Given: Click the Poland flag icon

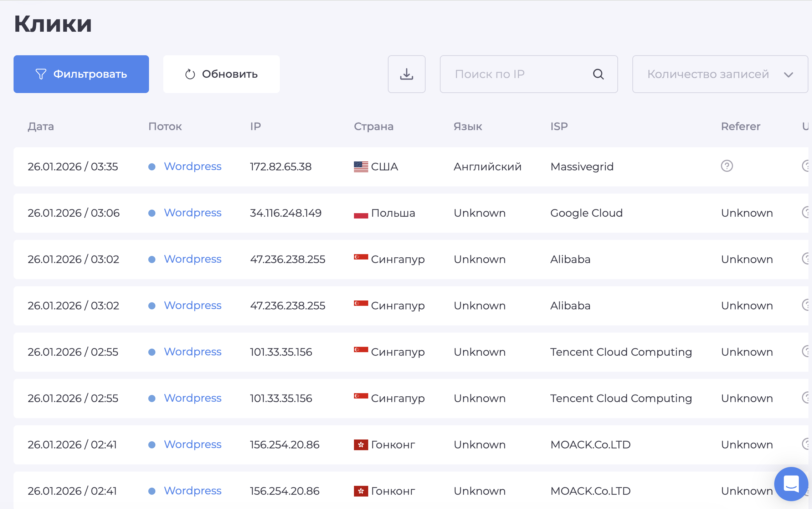Looking at the screenshot, I should (361, 213).
